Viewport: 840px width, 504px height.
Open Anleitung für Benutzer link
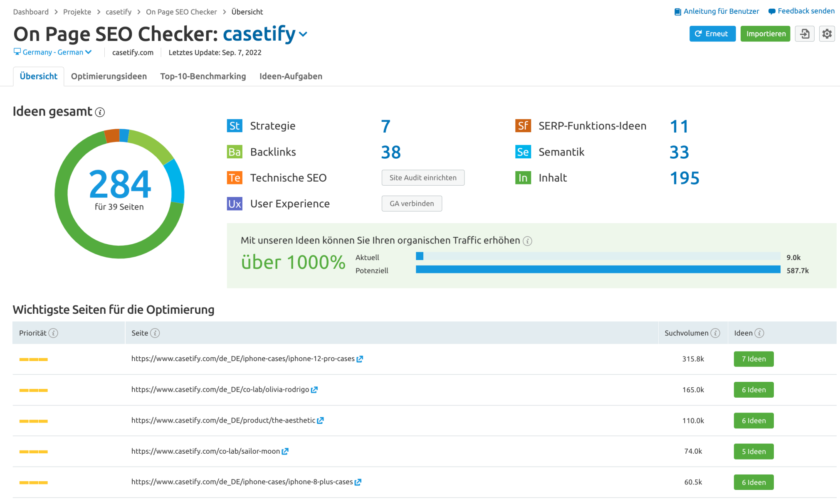pyautogui.click(x=721, y=11)
